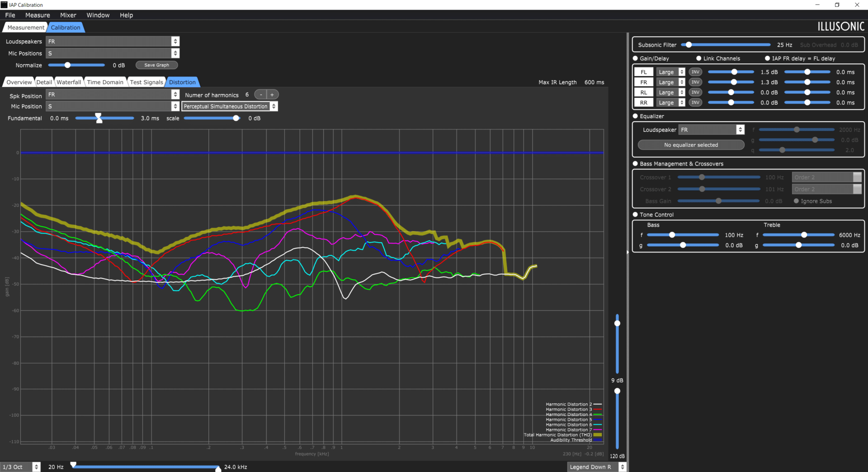This screenshot has height=472, width=868.
Task: Toggle the INV button for RR channel
Action: click(695, 103)
